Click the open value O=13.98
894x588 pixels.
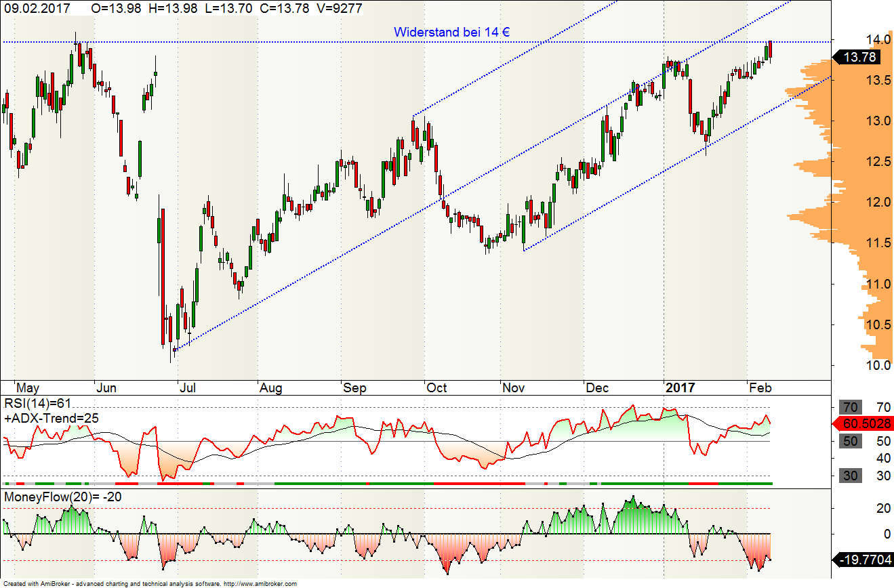pyautogui.click(x=116, y=8)
